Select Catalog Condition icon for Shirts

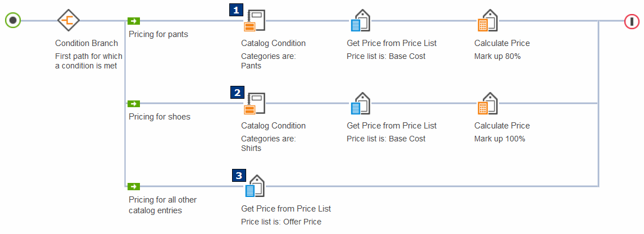254,104
